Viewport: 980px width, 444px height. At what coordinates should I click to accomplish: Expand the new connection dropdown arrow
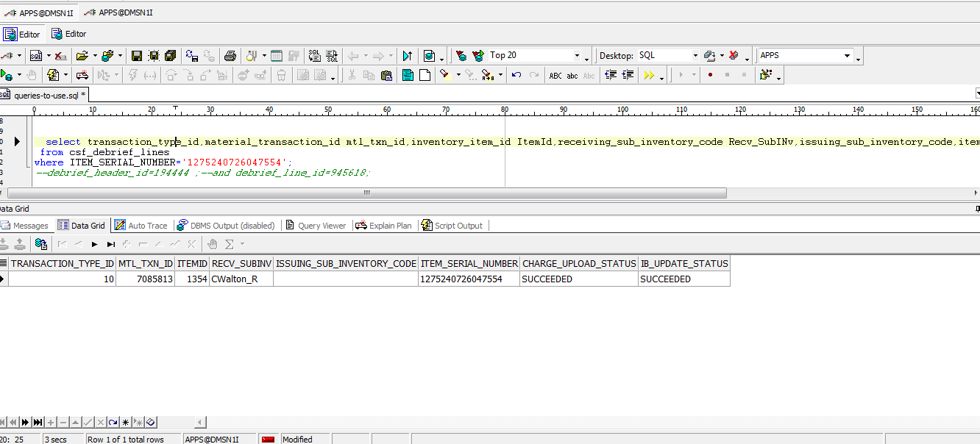[19, 56]
